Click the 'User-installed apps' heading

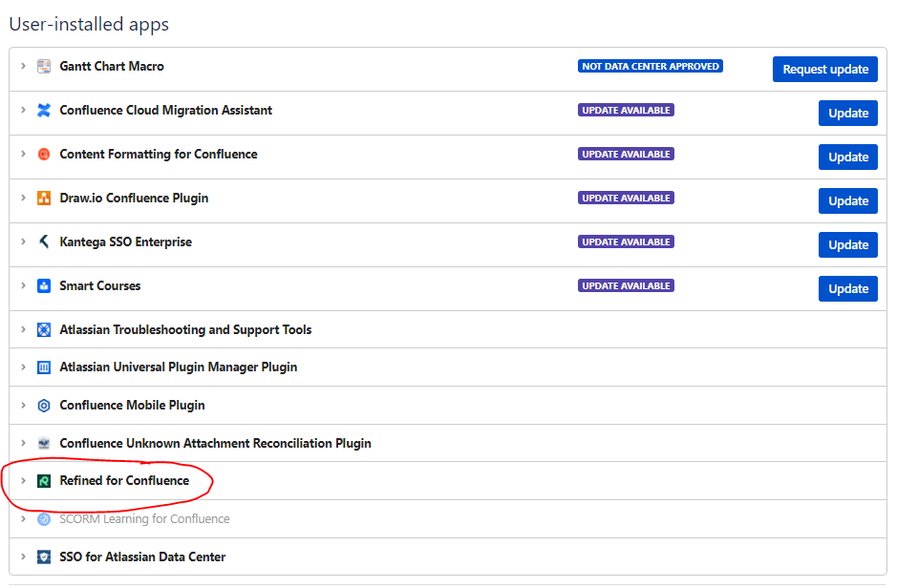click(x=89, y=24)
